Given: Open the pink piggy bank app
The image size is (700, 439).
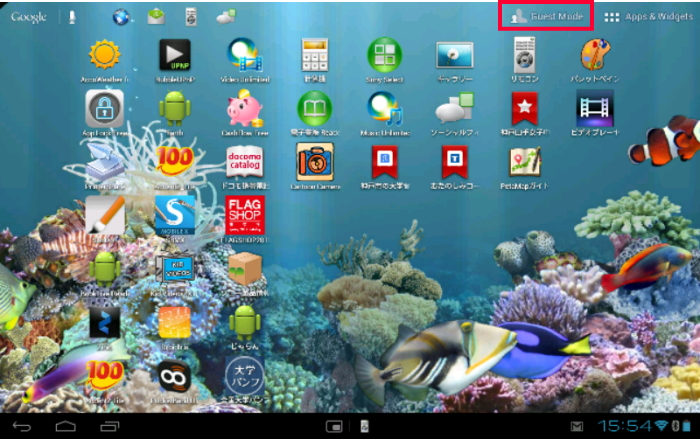Looking at the screenshot, I should click(243, 108).
